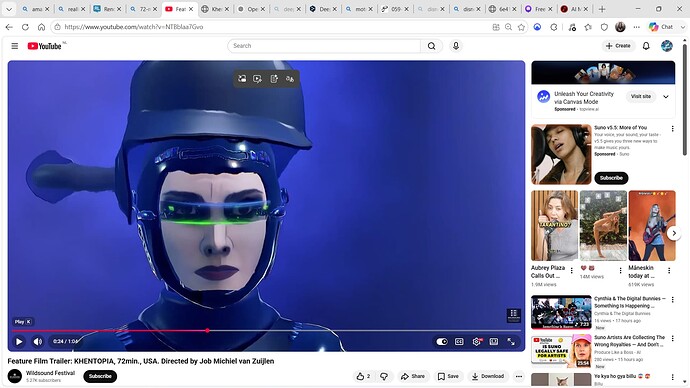The image size is (690, 388).
Task: Open more actions ellipsis below video
Action: pos(519,376)
